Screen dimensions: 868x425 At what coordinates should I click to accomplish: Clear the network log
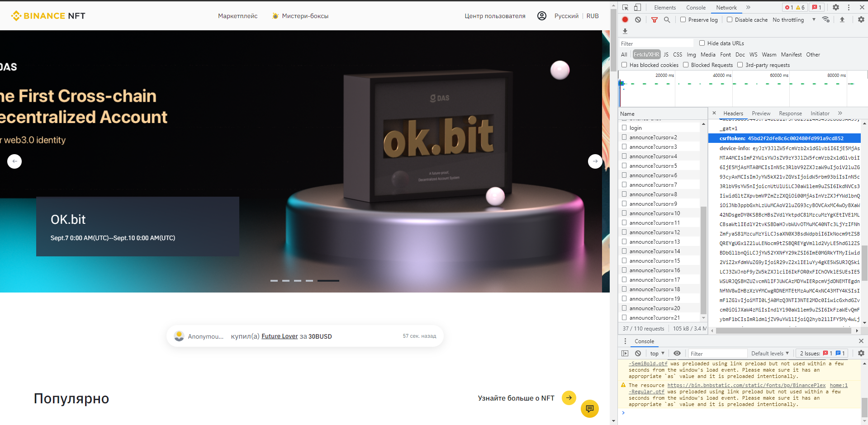coord(638,19)
